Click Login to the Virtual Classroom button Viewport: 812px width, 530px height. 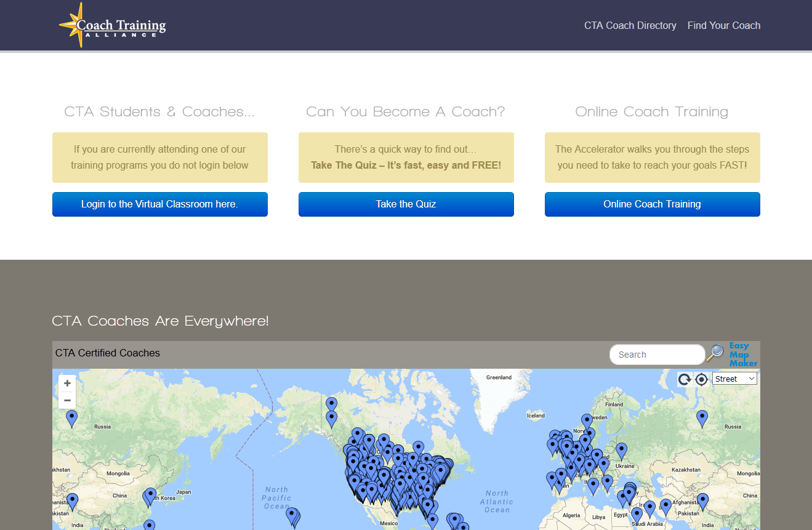tap(159, 204)
